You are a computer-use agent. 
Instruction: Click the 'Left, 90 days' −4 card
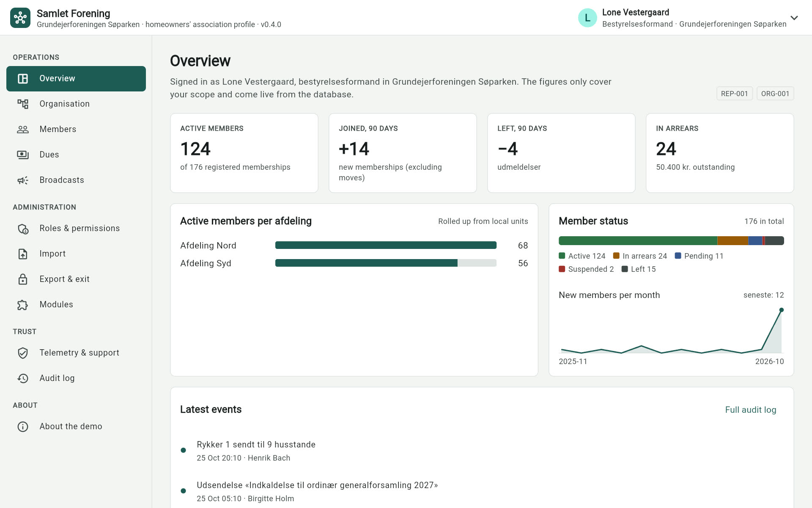coord(561,153)
